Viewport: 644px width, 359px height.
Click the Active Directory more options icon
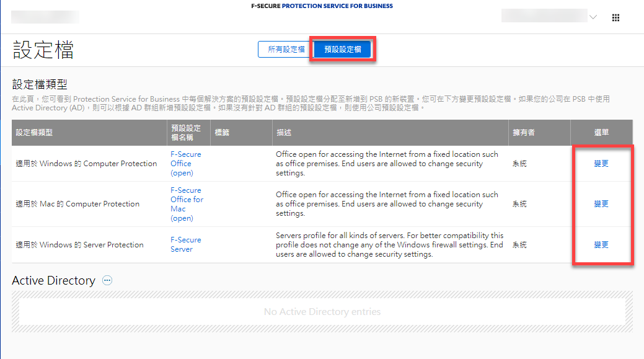[x=107, y=281]
